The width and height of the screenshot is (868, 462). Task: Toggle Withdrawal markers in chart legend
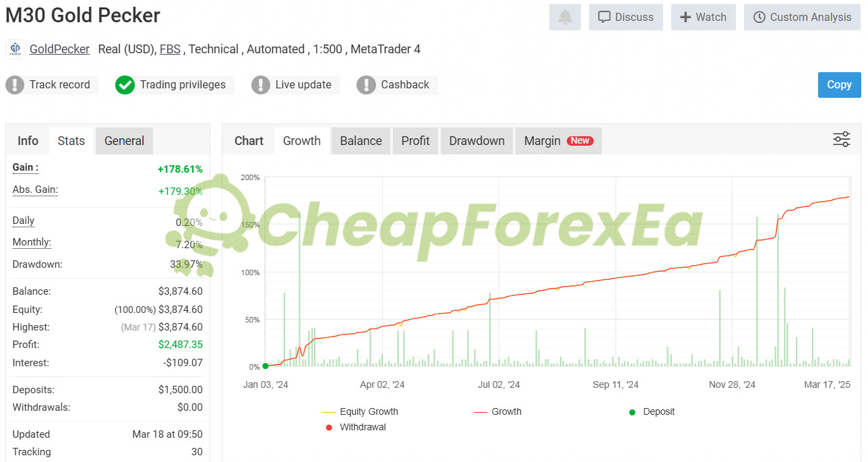355,427
